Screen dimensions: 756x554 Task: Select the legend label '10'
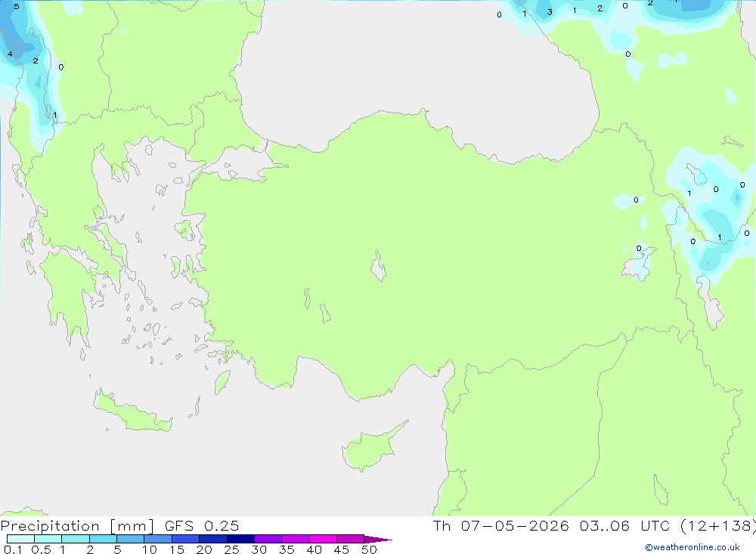[150, 549]
